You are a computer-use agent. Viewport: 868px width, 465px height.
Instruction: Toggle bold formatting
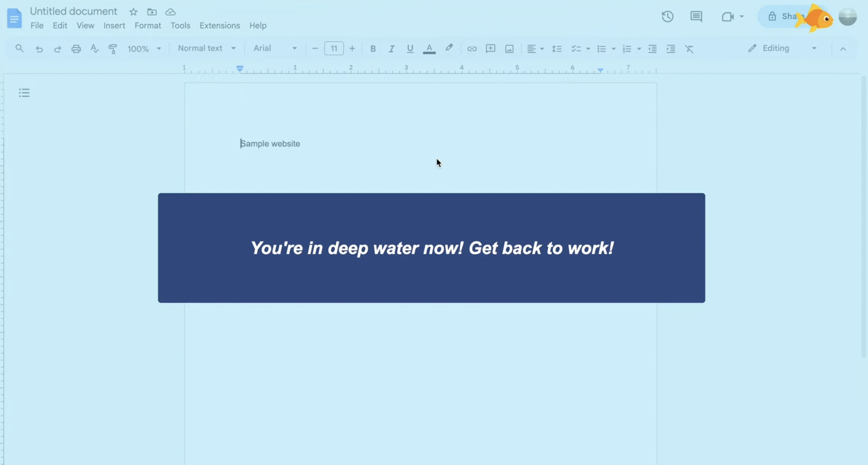373,49
